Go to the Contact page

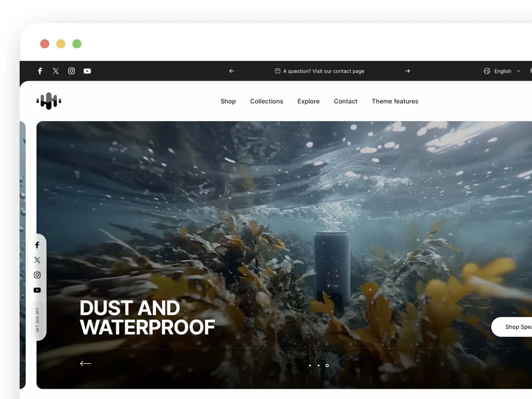346,101
